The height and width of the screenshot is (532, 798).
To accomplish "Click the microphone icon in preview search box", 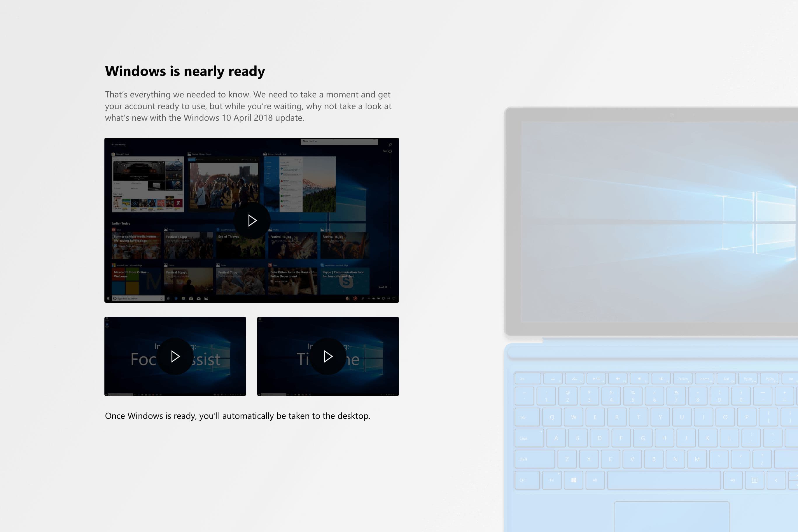I will click(x=161, y=299).
